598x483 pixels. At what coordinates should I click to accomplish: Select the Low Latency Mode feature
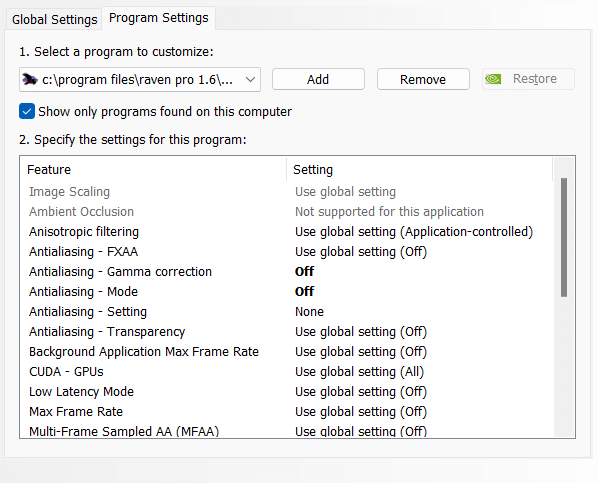(81, 392)
